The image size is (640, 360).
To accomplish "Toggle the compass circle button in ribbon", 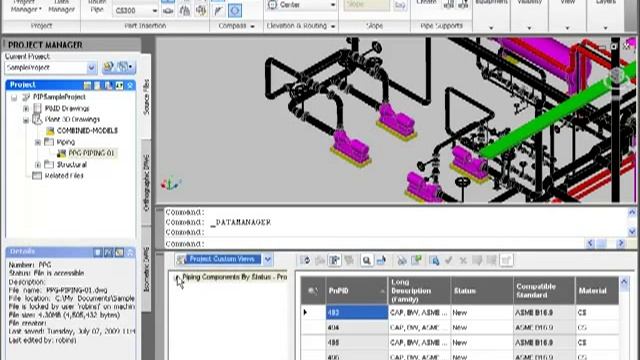I will (x=235, y=11).
